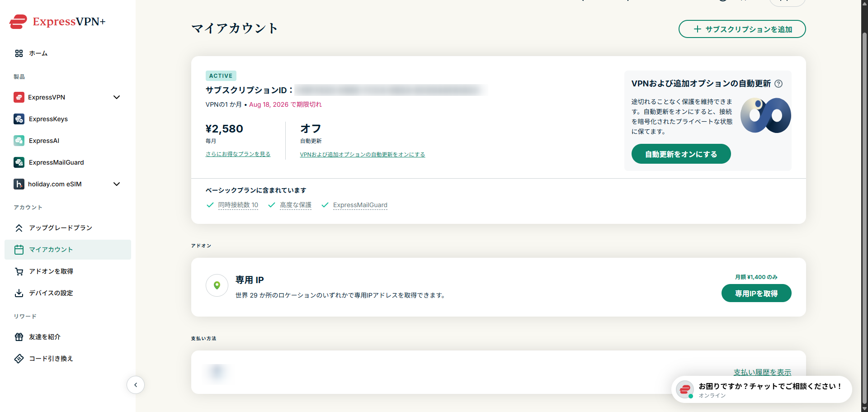This screenshot has width=868, height=412.
Task: Open デバイスの設定 page
Action: click(x=68, y=293)
